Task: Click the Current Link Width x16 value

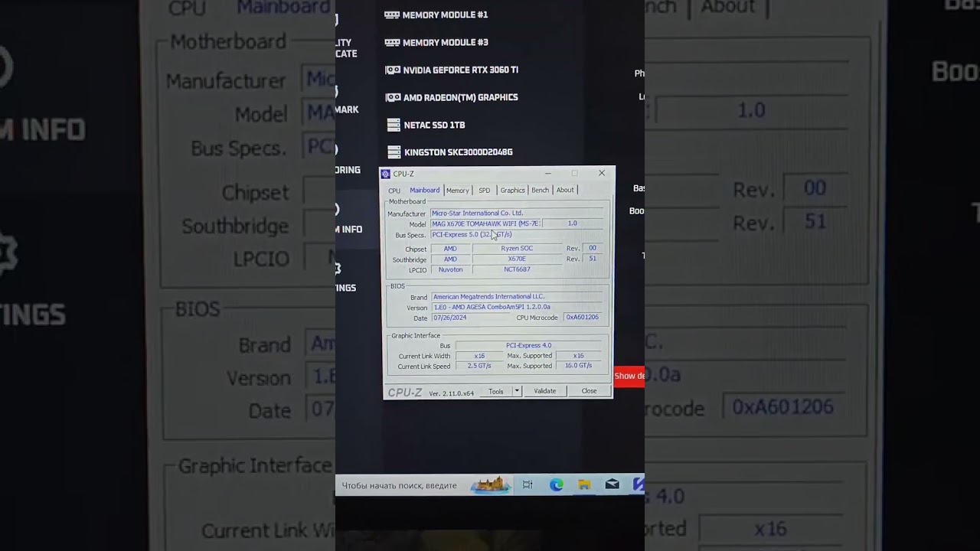Action: click(479, 356)
